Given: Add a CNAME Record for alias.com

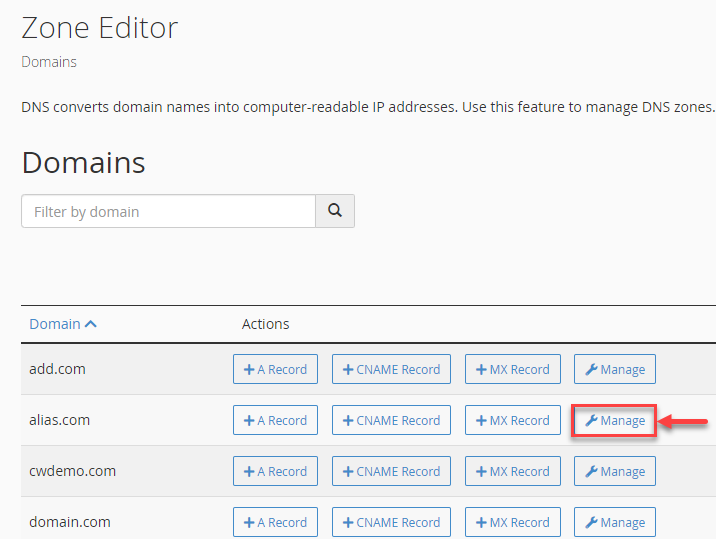Looking at the screenshot, I should coord(391,420).
